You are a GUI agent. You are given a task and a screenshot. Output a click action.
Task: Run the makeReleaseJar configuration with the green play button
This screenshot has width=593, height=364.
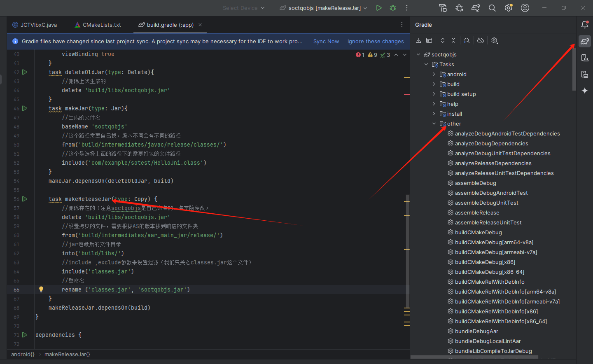coord(379,8)
